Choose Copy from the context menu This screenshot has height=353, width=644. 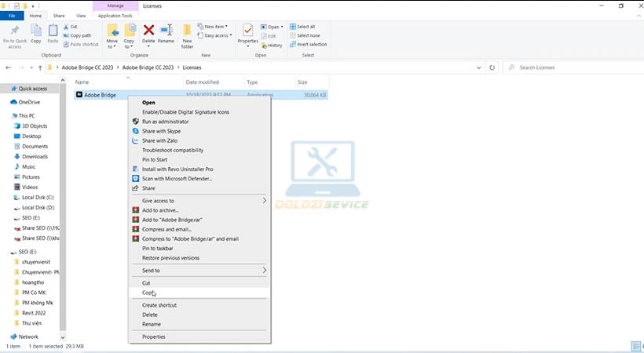[148, 292]
